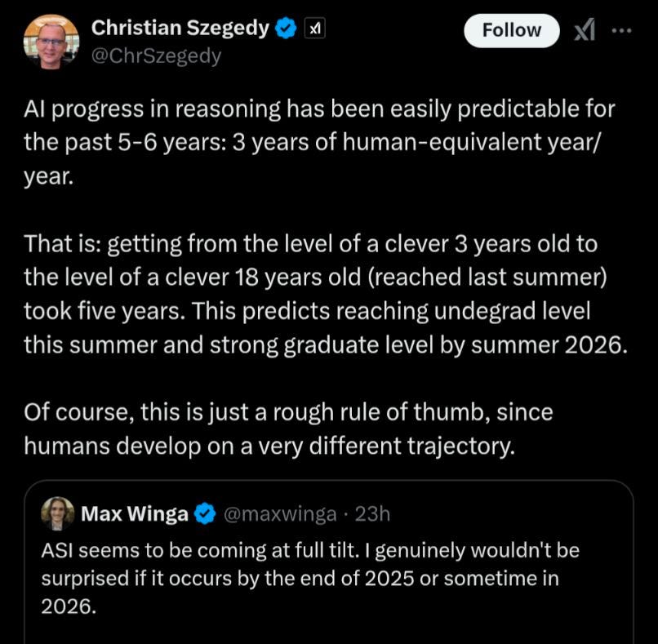The width and height of the screenshot is (658, 644).
Task: Click the xAI affiliation badge next to the name
Action: (x=314, y=29)
